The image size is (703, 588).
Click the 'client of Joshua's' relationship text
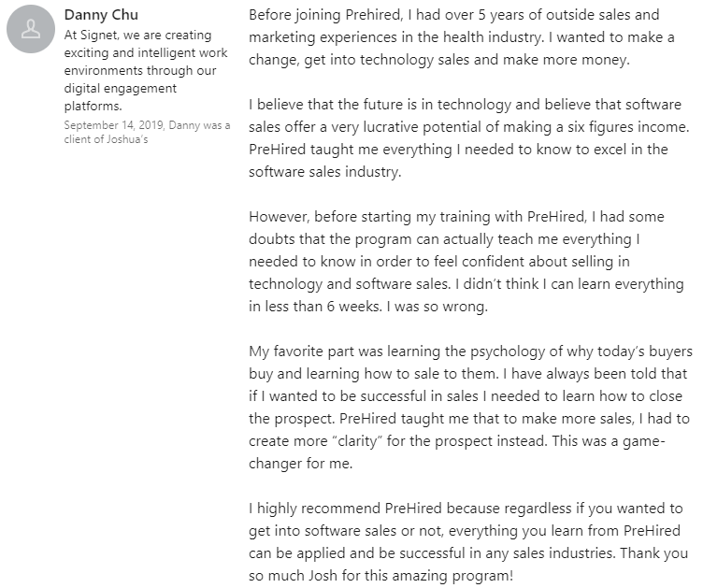(x=106, y=139)
